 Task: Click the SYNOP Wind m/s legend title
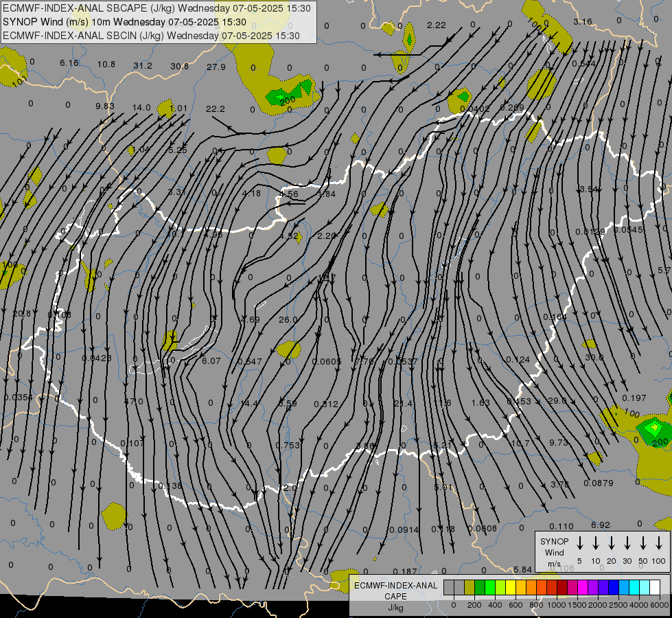[x=554, y=552]
